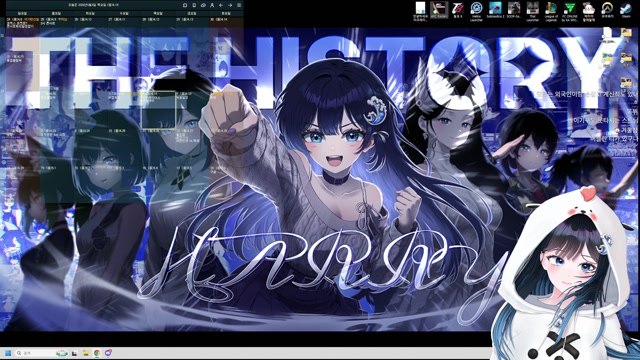This screenshot has height=360, width=640.
Task: Open the FC ONLINE desktop shortcut
Action: [570, 11]
